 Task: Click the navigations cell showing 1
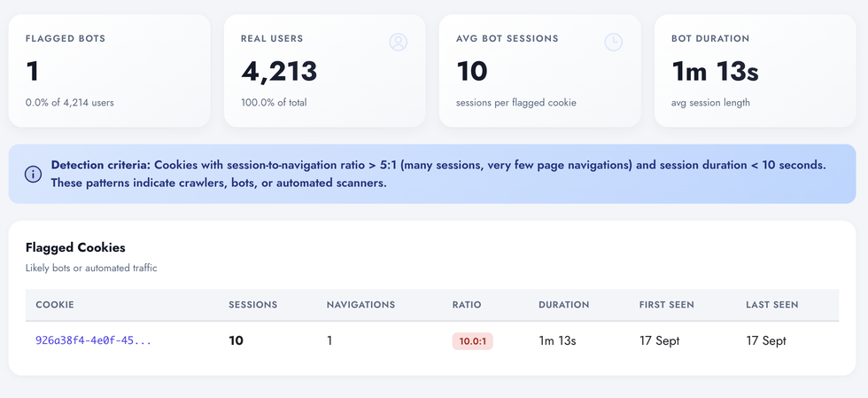click(x=329, y=341)
